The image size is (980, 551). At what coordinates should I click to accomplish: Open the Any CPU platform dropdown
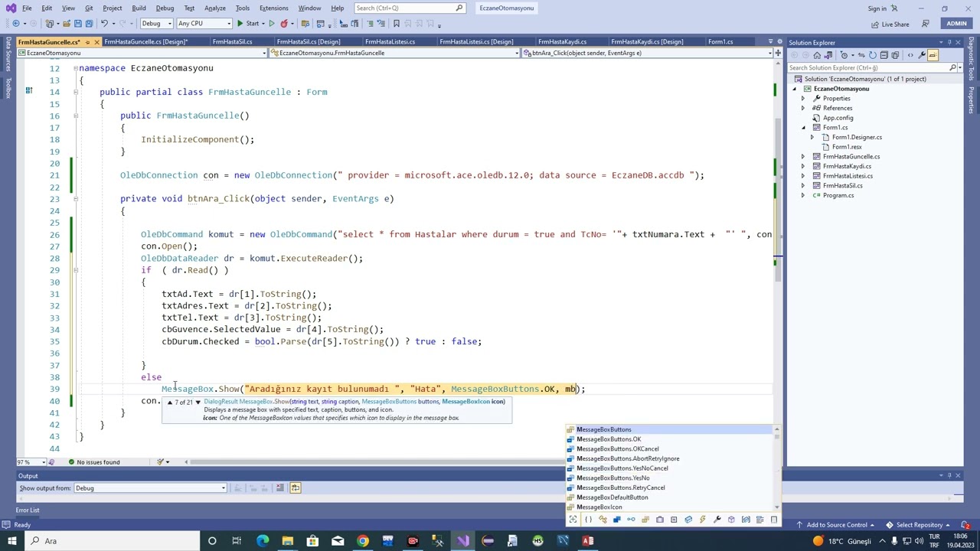click(204, 24)
